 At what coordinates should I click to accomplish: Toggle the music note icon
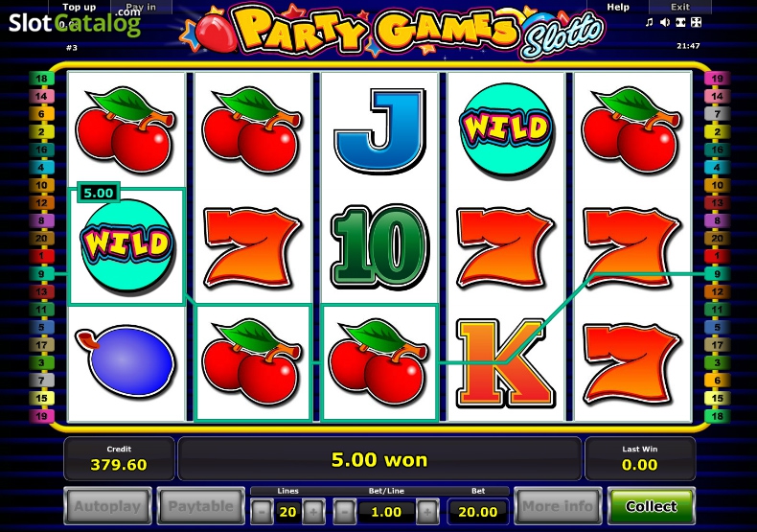pos(650,22)
